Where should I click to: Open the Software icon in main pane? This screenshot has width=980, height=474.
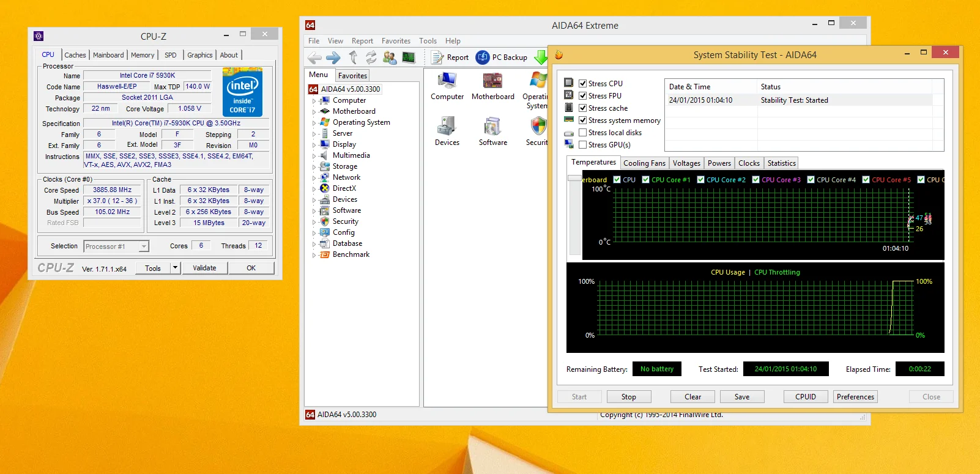pyautogui.click(x=493, y=131)
